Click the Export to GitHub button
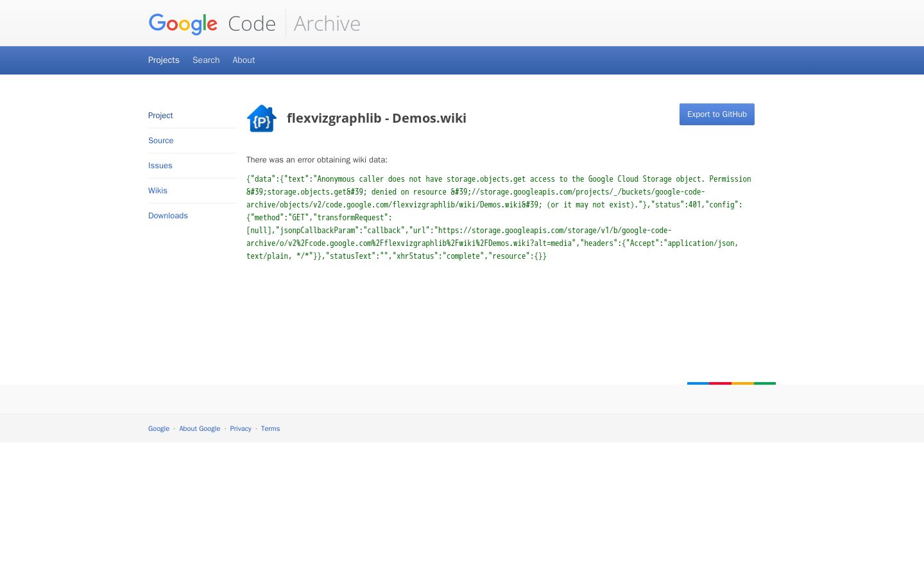The height and width of the screenshot is (578, 924). coord(717,114)
